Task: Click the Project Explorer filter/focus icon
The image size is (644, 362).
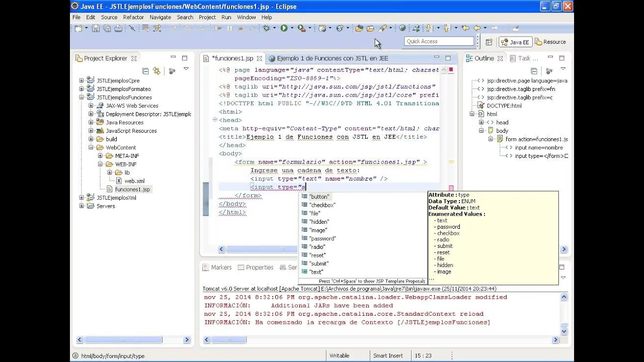Action: coord(172,71)
